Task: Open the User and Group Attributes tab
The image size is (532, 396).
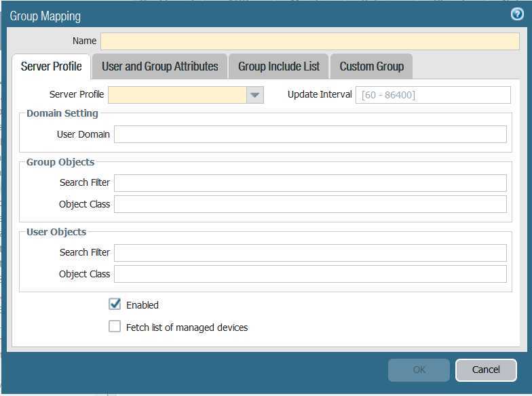Action: coord(160,66)
